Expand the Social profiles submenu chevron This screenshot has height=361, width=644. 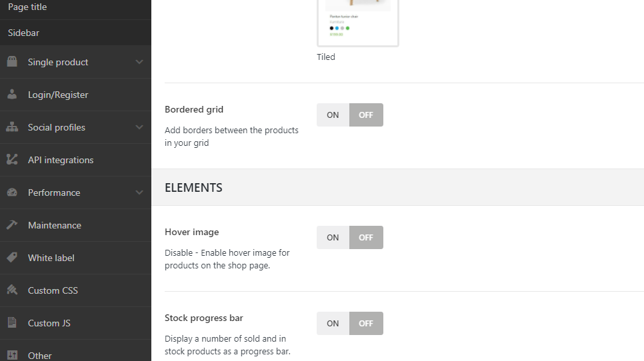139,127
